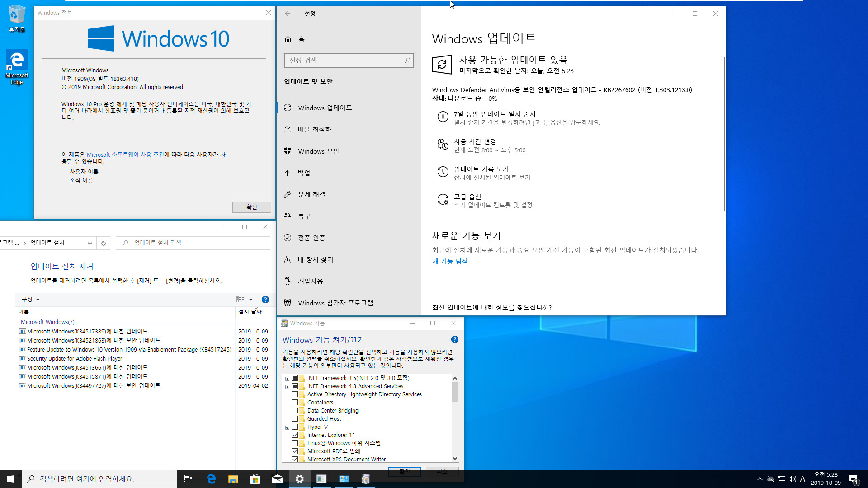868x488 pixels.
Task: Open Microsoft 소프트웨어 사용 조건 link
Action: point(125,155)
